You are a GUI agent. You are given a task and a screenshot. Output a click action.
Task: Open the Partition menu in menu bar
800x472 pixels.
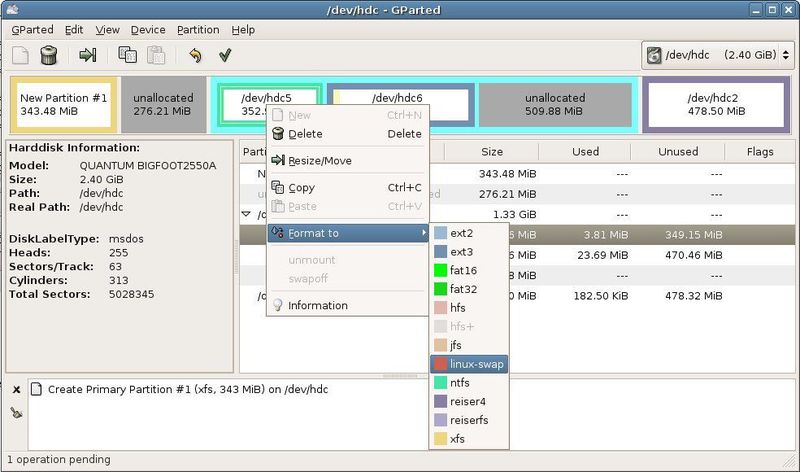[197, 30]
